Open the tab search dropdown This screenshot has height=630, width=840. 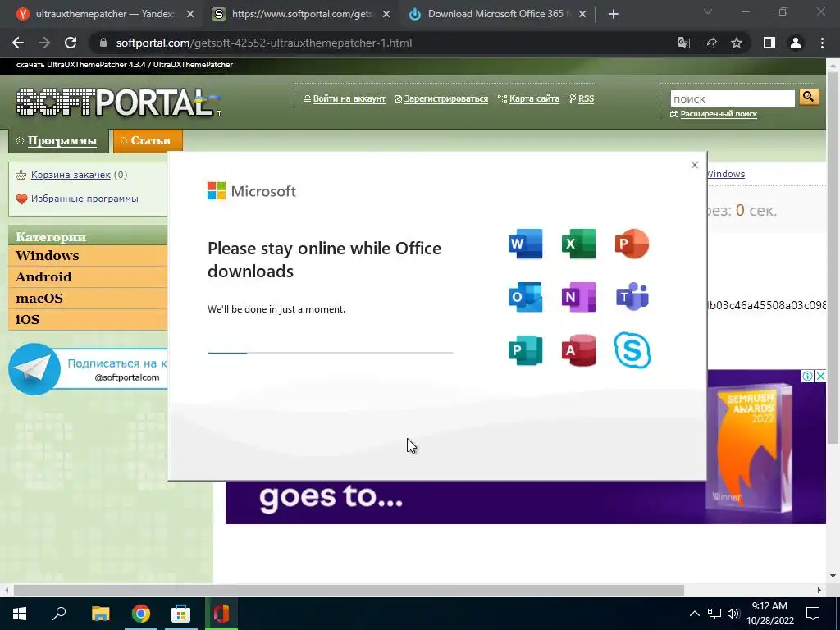pos(708,11)
